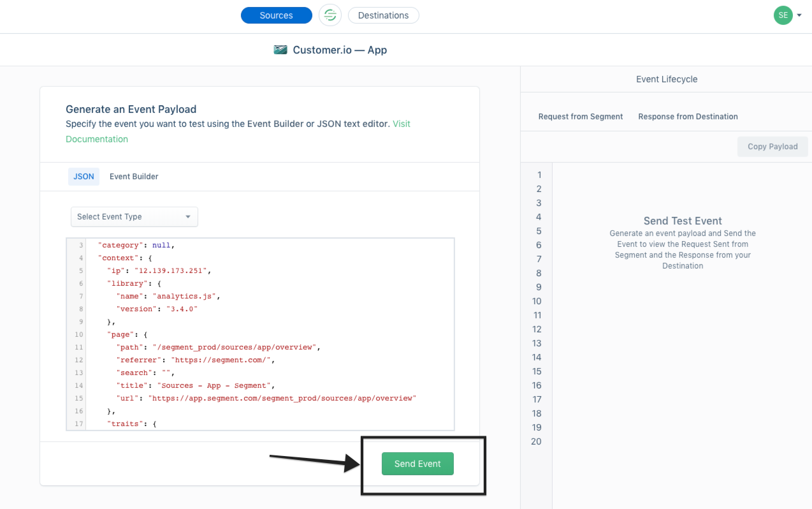
Task: Open the SE user avatar menu
Action: (783, 15)
